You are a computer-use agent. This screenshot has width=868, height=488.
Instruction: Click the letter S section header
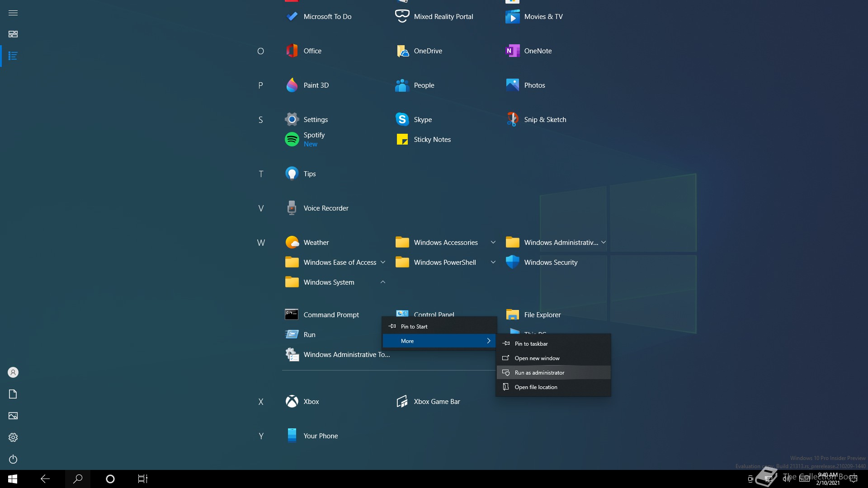click(x=261, y=120)
